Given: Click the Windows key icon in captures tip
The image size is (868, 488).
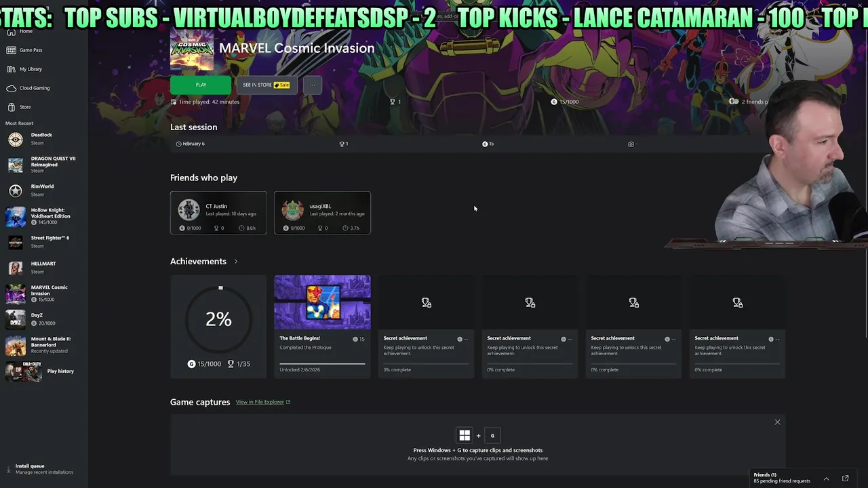Looking at the screenshot, I should 465,435.
